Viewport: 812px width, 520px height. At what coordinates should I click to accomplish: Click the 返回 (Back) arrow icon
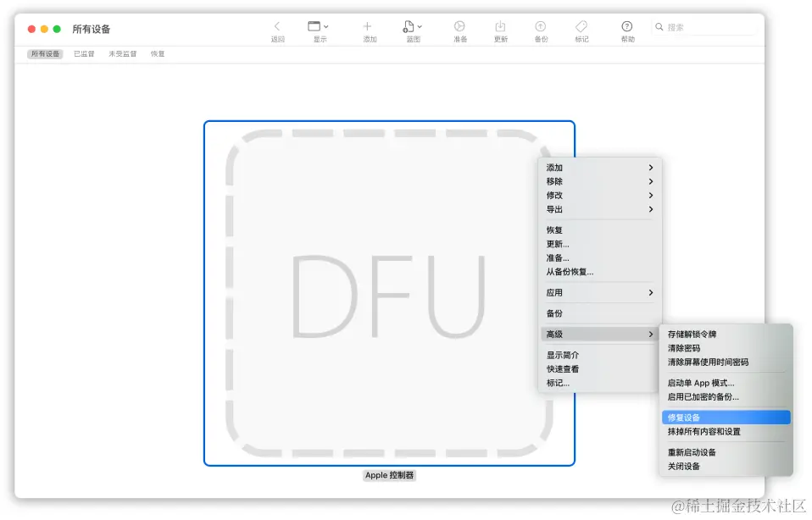pyautogui.click(x=278, y=27)
